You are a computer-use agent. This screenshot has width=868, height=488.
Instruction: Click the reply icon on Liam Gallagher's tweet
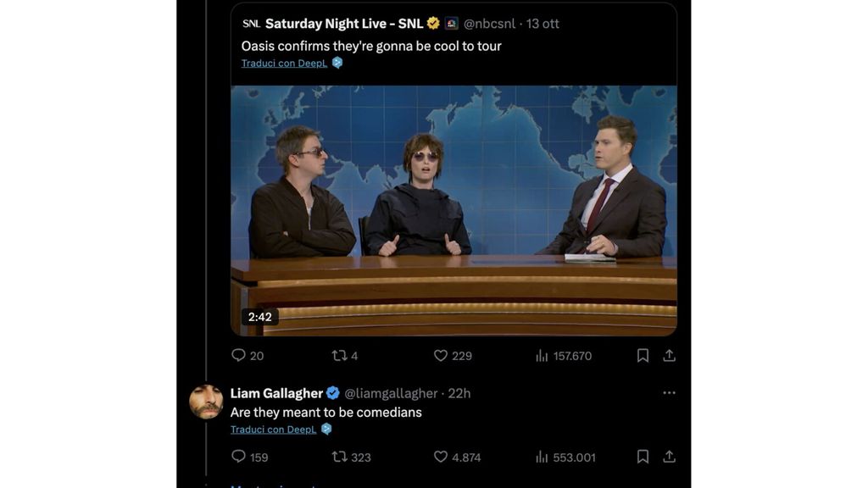coord(238,457)
